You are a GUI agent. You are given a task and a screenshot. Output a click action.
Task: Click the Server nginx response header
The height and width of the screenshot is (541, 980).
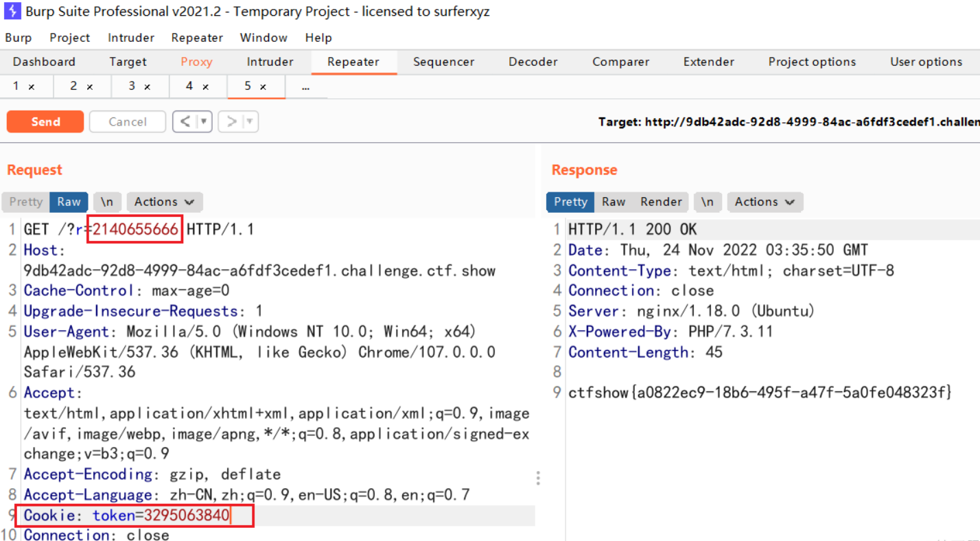(x=692, y=311)
